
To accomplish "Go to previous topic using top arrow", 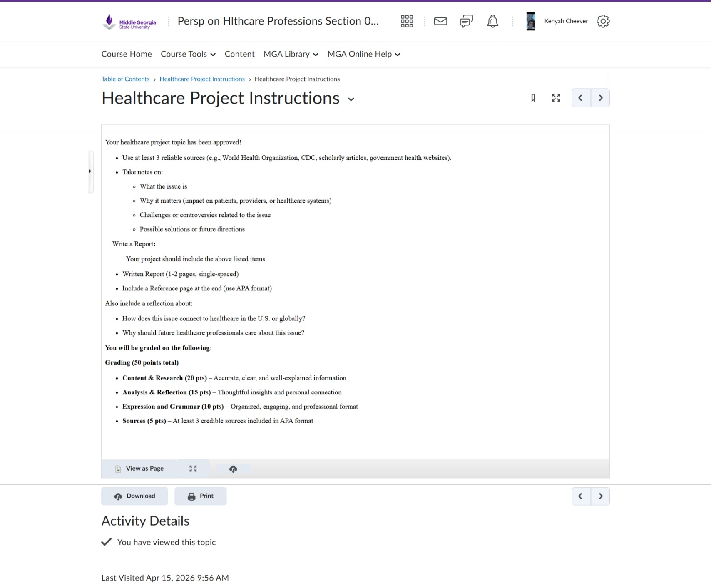I will (581, 98).
